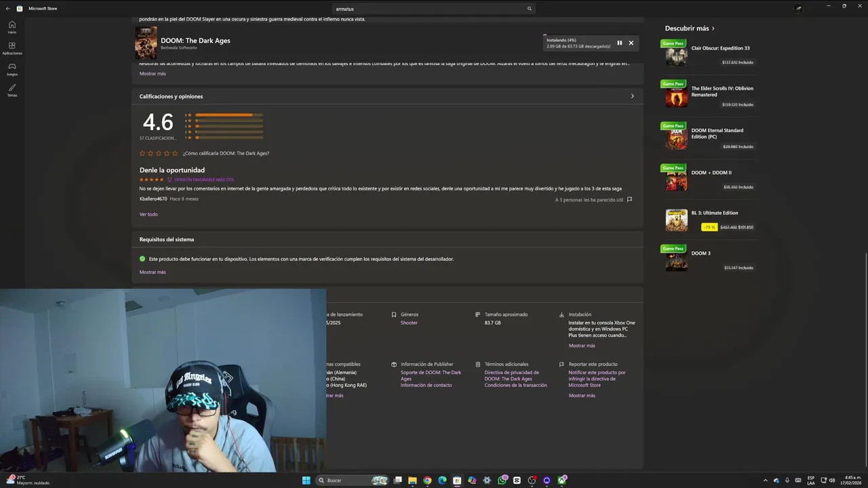This screenshot has height=488, width=868.
Task: Open DOOM + DOOM II card
Action: click(709, 178)
